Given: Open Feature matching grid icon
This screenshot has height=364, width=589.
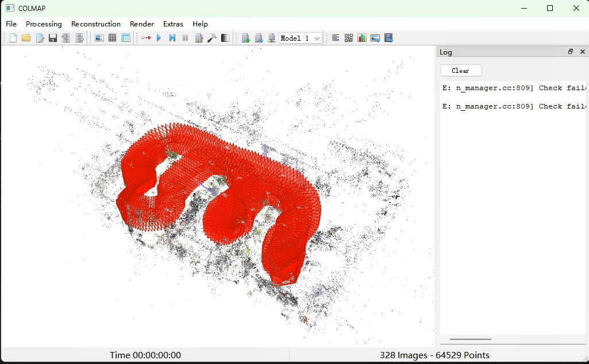Looking at the screenshot, I should tap(112, 38).
